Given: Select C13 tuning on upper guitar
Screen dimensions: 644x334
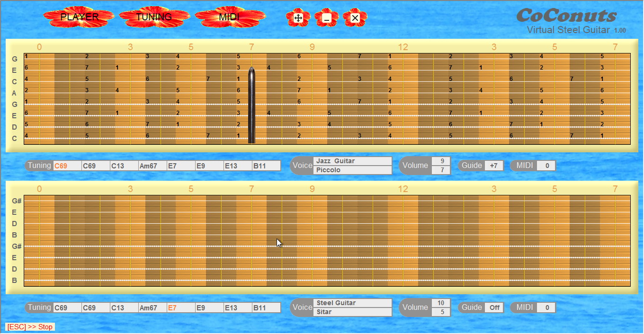Looking at the screenshot, I should click(x=124, y=166).
